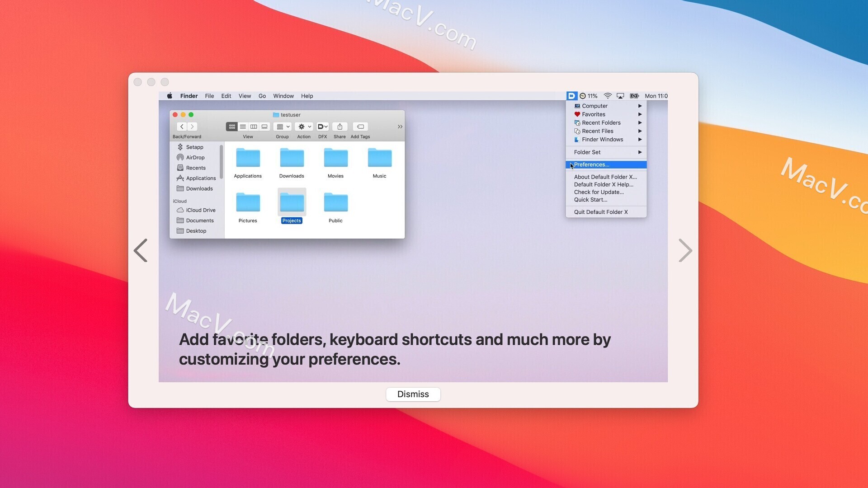This screenshot has height=488, width=868.
Task: Open the Music folder icon
Action: (379, 158)
